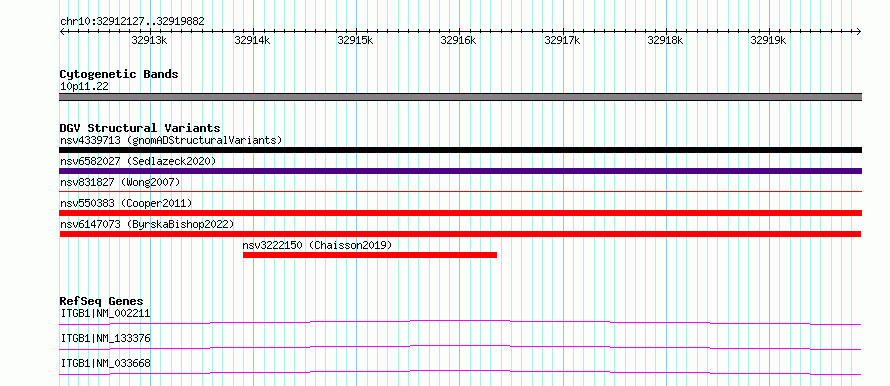Viewport: 890px width, 386px height.
Task: Click the nsv3222150 (Chaisson2019) label
Action: pyautogui.click(x=317, y=245)
